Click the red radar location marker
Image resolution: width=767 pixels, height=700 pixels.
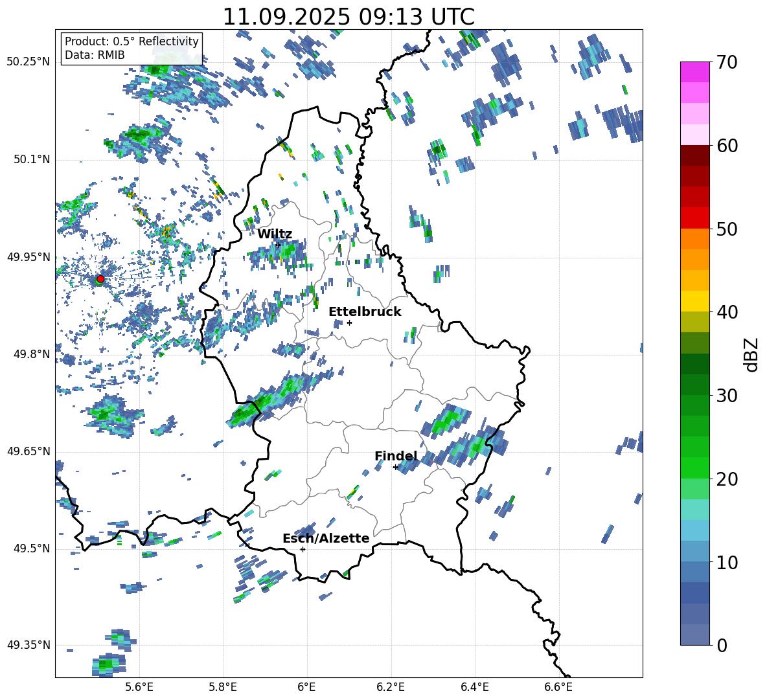click(x=100, y=279)
